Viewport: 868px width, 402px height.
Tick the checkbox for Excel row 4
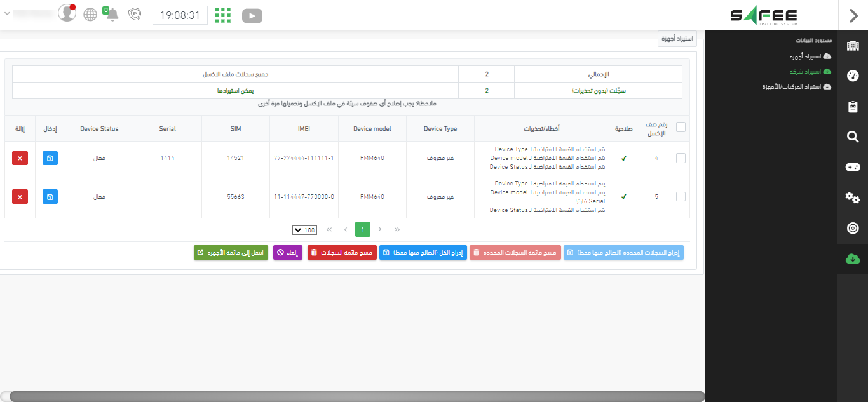(681, 158)
